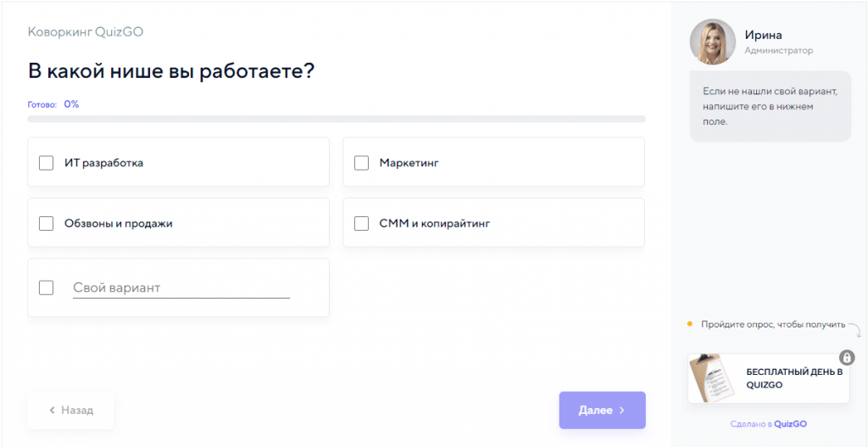Image resolution: width=868 pixels, height=447 pixels.
Task: Click the lock icon on the bonus card
Action: 847,357
